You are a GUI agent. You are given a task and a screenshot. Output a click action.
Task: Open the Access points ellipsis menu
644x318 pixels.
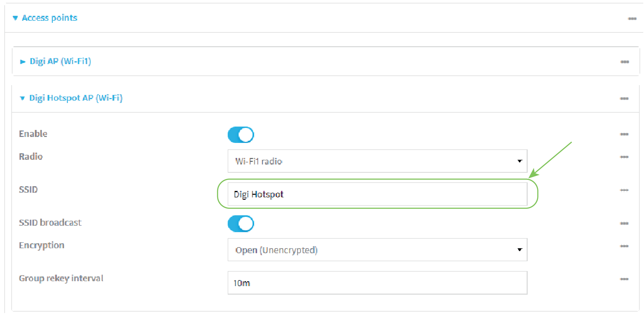tap(632, 19)
